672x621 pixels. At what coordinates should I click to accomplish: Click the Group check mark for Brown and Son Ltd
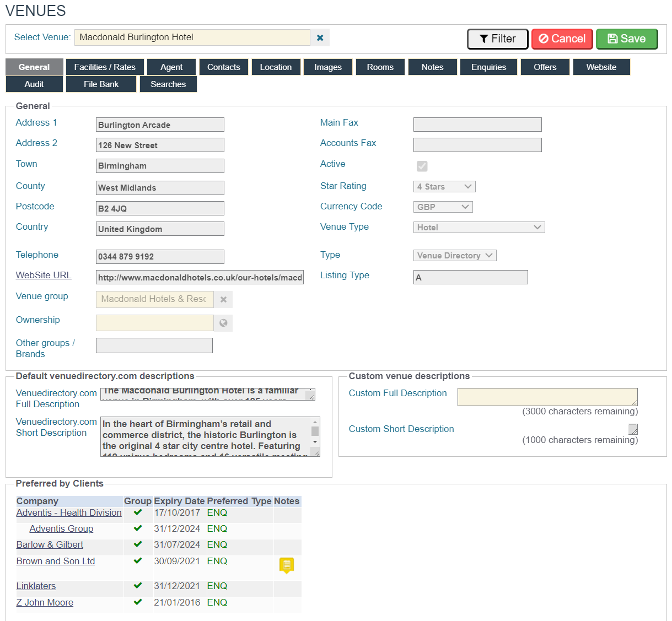[x=138, y=561]
